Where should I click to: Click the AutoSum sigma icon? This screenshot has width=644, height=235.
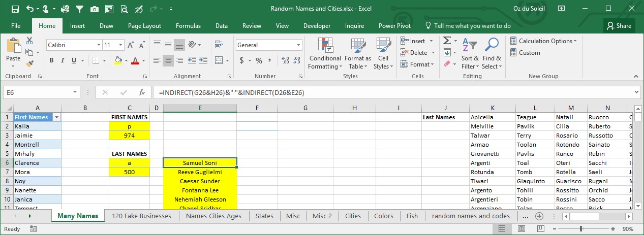coord(447,41)
